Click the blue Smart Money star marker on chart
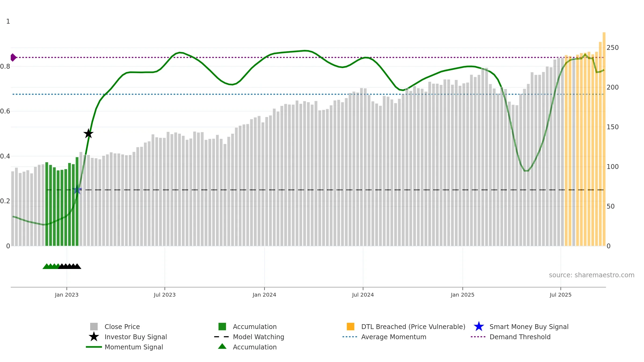The height and width of the screenshot is (362, 644). pos(77,190)
